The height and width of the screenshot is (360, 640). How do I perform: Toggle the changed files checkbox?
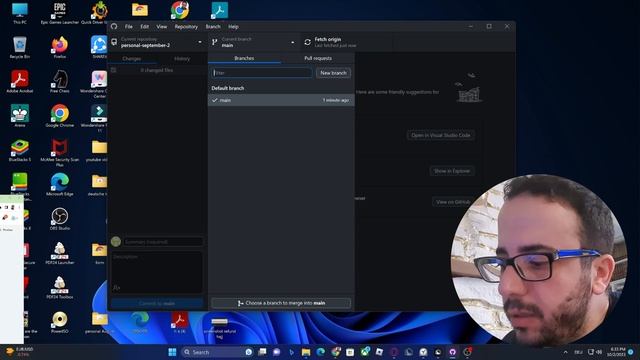coord(113,70)
